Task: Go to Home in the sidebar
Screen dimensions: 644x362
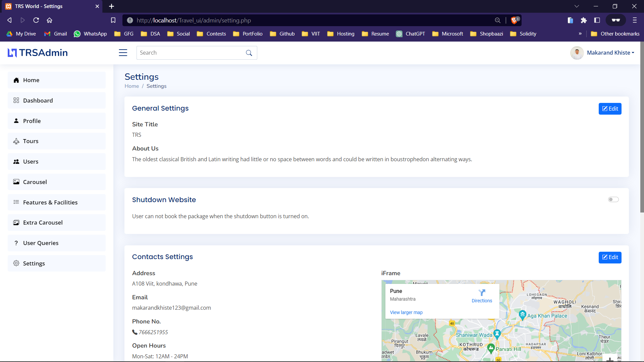Action: pos(56,80)
